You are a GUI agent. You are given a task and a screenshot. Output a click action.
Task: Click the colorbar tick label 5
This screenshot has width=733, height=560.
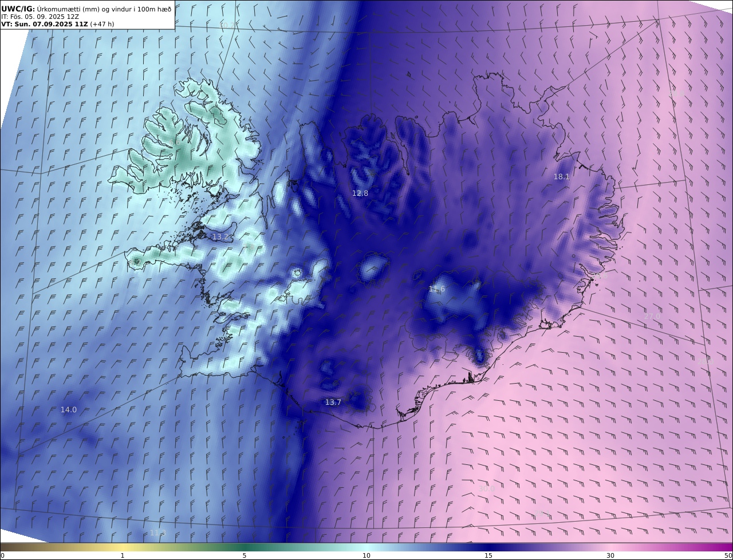pos(245,555)
